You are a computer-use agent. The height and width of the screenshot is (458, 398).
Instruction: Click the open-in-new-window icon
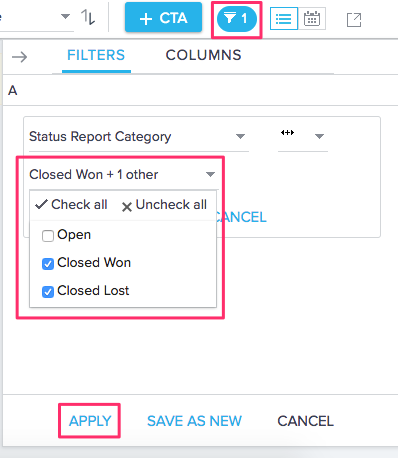click(354, 20)
